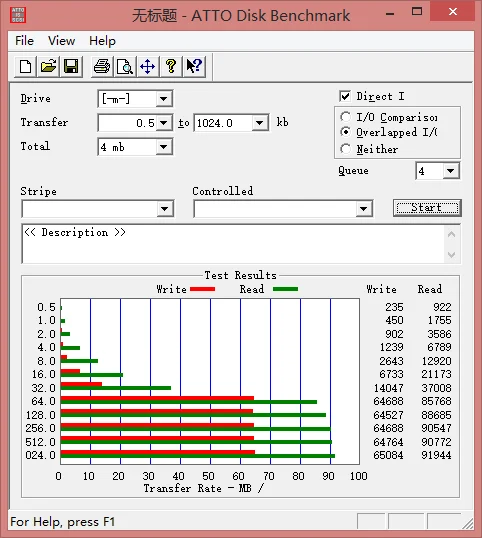
Task: Save benchmark results with floppy icon
Action: click(x=71, y=66)
